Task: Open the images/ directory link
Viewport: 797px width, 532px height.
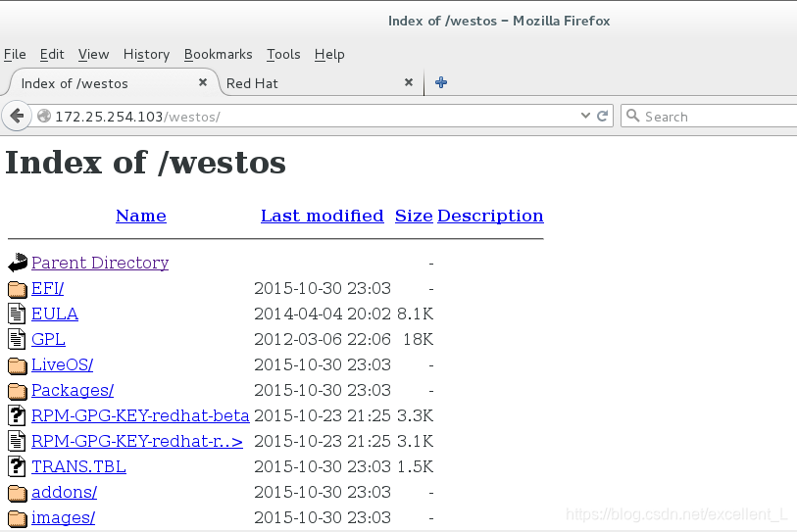Action: coord(63,517)
